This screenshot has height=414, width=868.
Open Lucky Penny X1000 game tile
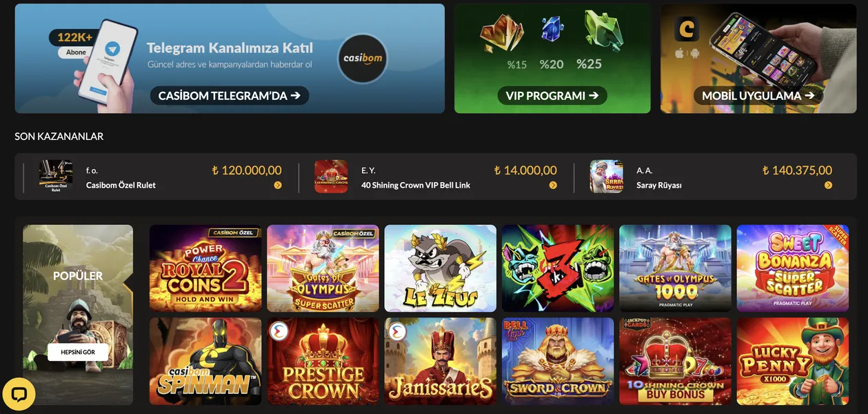coord(793,361)
